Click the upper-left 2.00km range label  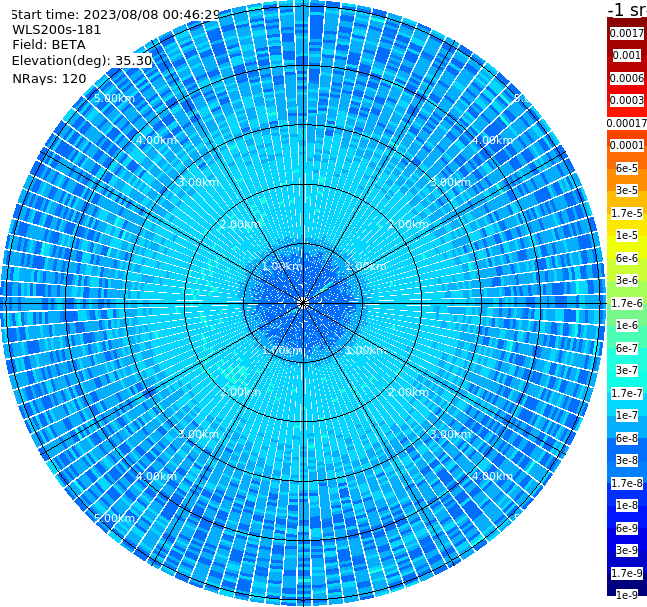click(x=240, y=224)
